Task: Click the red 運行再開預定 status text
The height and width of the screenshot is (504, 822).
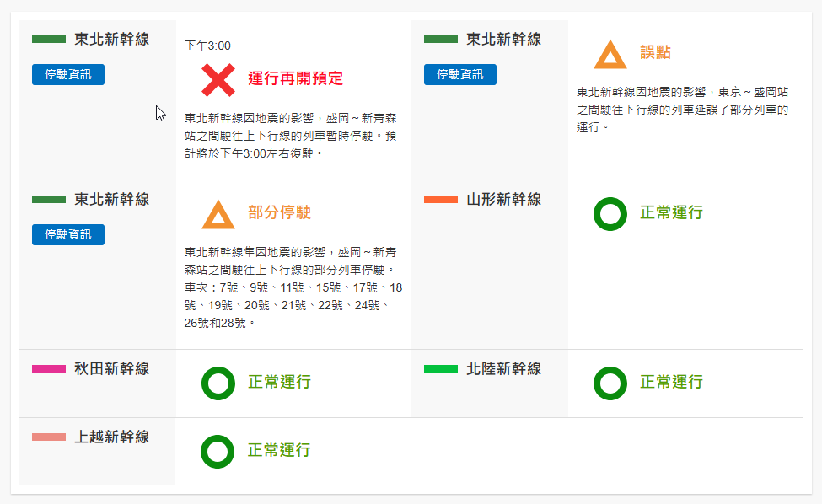Action: 295,79
